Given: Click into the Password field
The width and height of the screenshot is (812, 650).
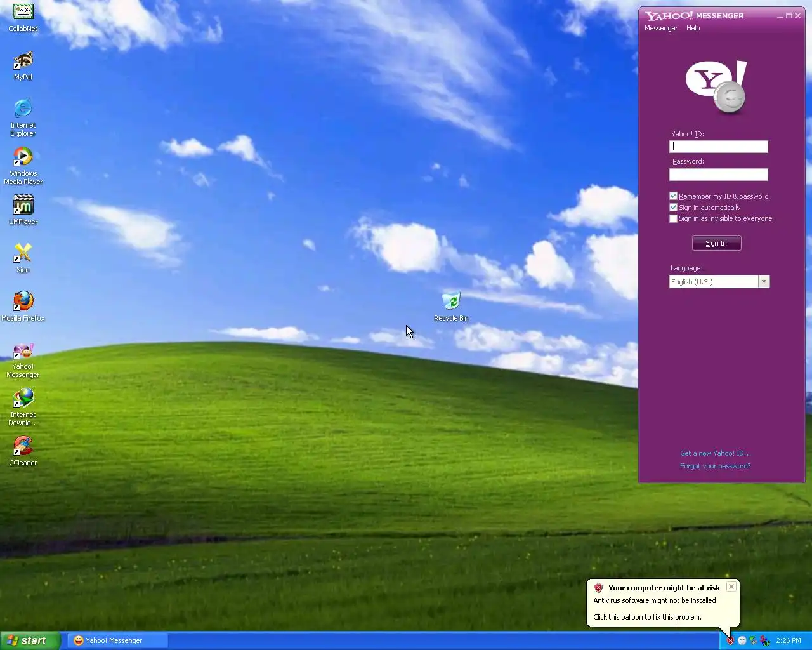Looking at the screenshot, I should click(718, 175).
